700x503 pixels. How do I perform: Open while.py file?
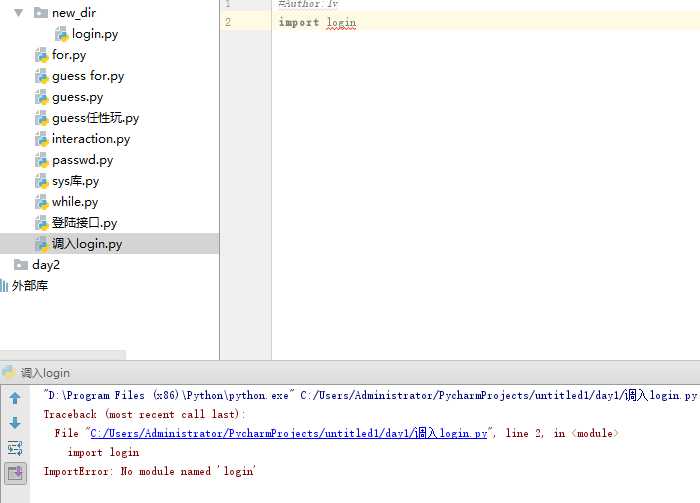click(x=75, y=202)
